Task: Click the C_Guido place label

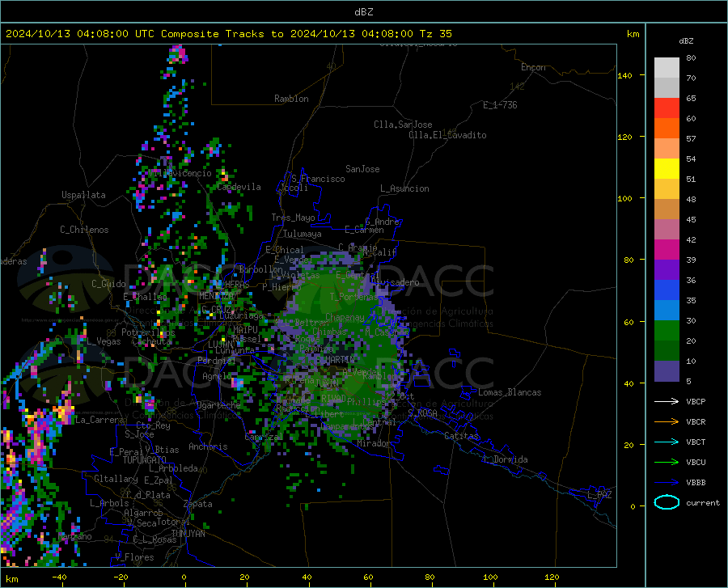Action: [108, 284]
